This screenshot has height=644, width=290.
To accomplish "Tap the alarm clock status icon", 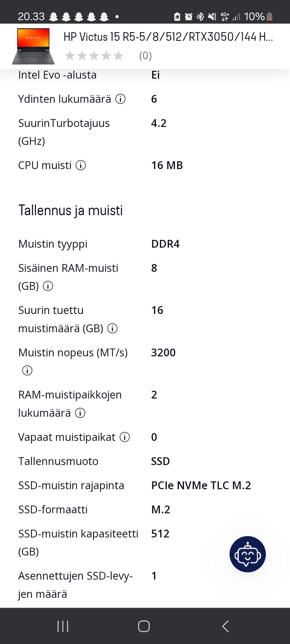I will point(188,16).
